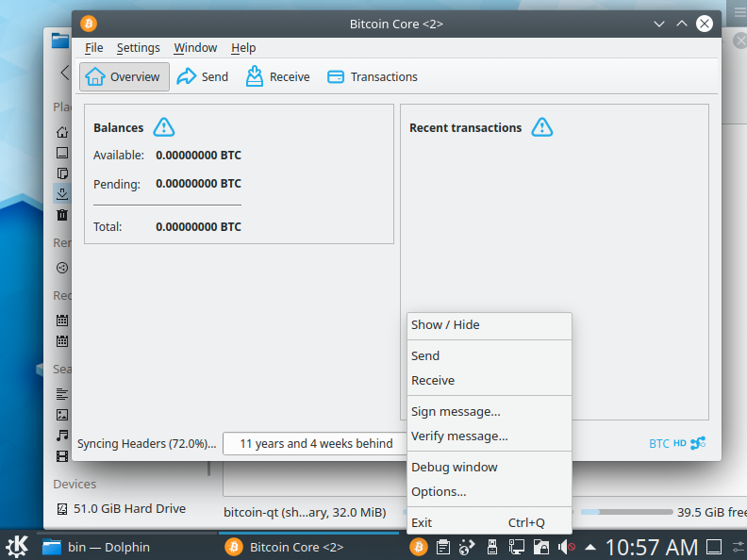Open 'Options...' from the context menu
The width and height of the screenshot is (747, 560).
point(490,492)
